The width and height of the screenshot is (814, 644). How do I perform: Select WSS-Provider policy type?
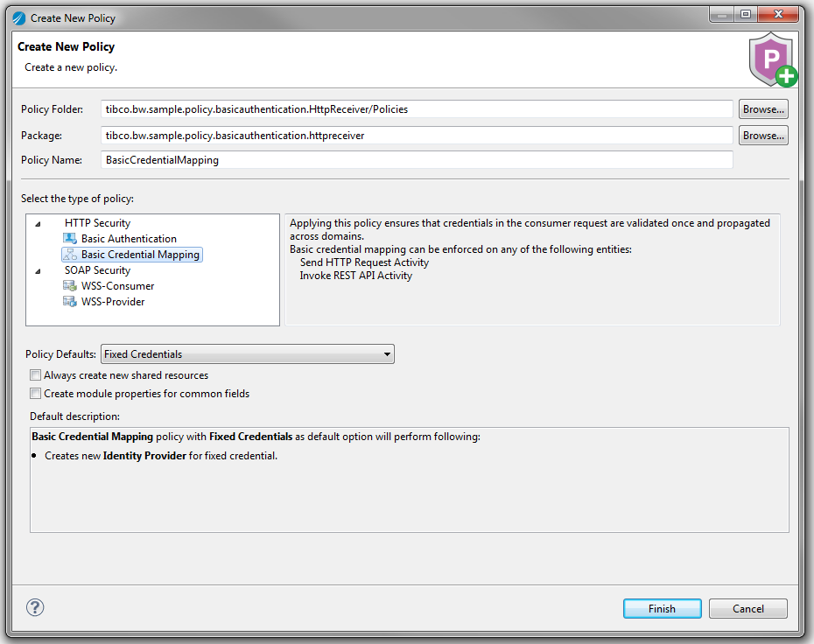(113, 302)
